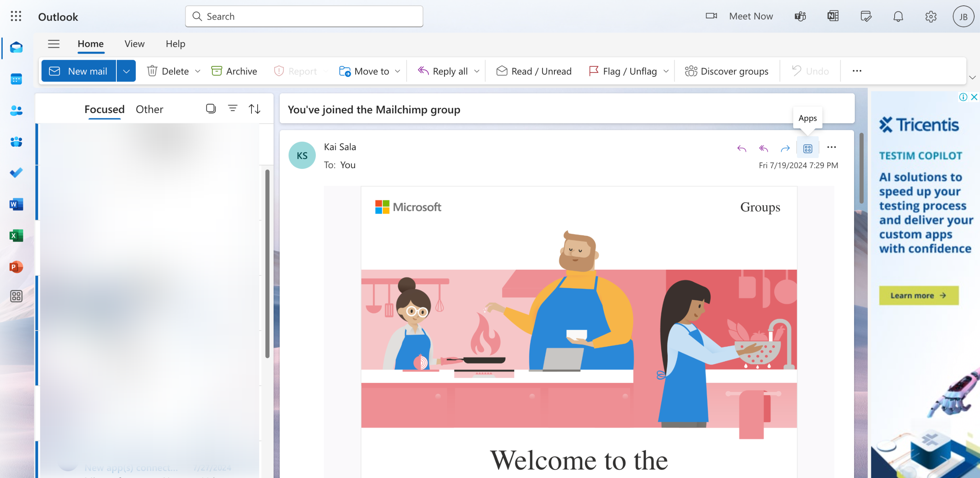Open the Settings gear icon
Screen dimensions: 980x478
(931, 16)
